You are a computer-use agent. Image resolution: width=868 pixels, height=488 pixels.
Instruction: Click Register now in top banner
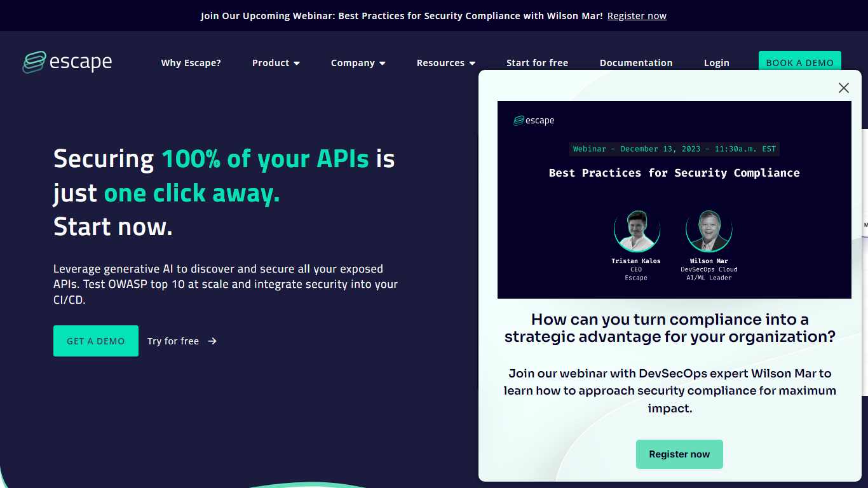click(637, 16)
